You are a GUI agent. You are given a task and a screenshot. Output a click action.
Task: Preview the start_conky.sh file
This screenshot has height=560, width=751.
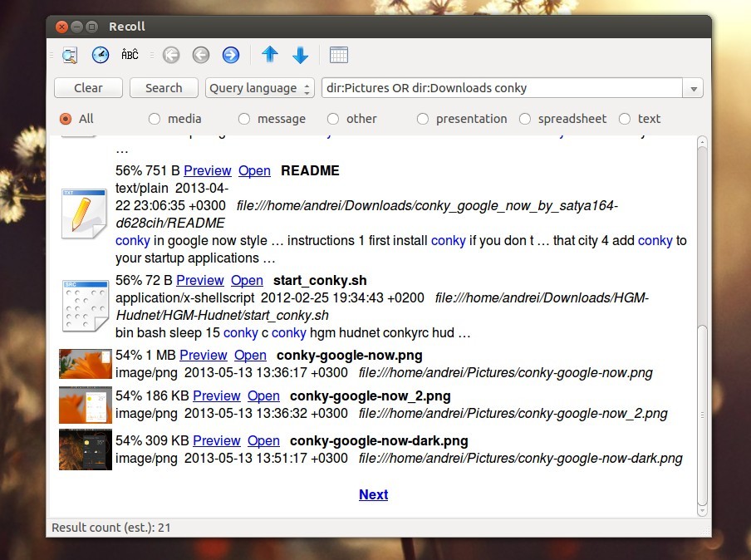click(x=199, y=280)
